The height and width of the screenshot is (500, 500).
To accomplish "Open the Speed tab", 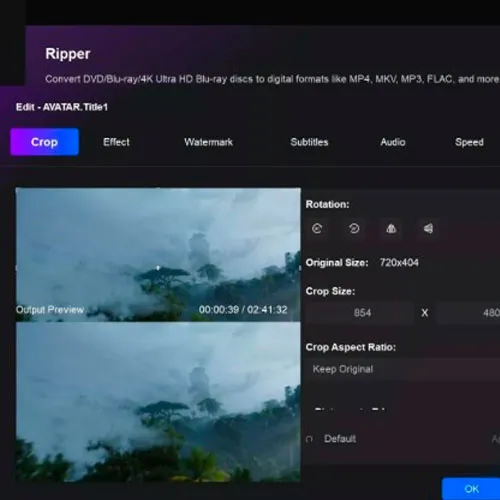I will click(469, 142).
